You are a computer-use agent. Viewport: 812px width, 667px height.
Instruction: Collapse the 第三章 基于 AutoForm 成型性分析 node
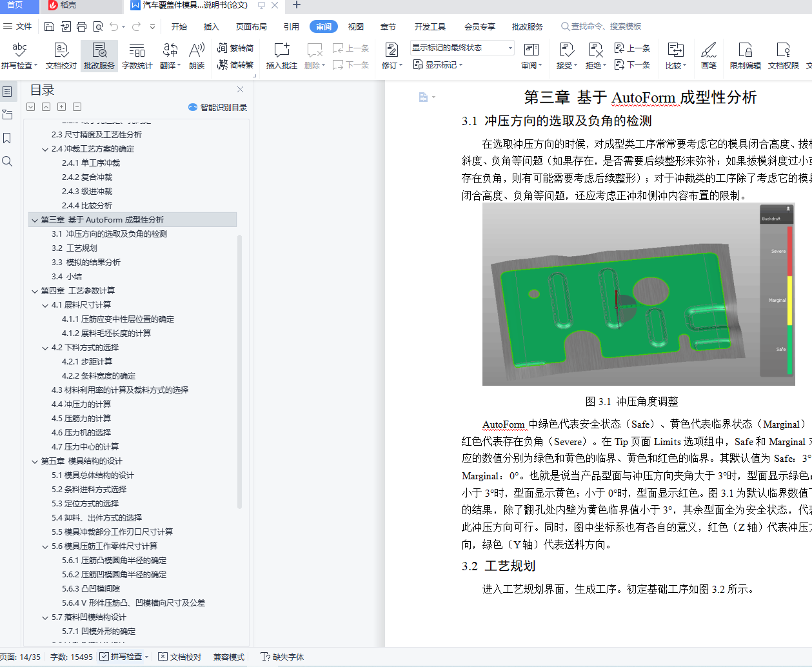click(x=35, y=220)
